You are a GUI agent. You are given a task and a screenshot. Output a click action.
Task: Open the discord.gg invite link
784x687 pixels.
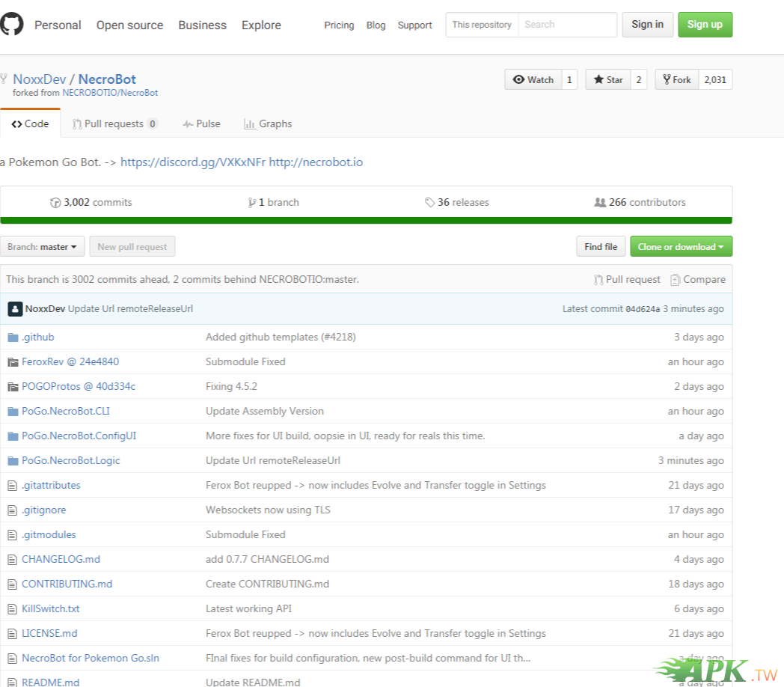pyautogui.click(x=193, y=162)
